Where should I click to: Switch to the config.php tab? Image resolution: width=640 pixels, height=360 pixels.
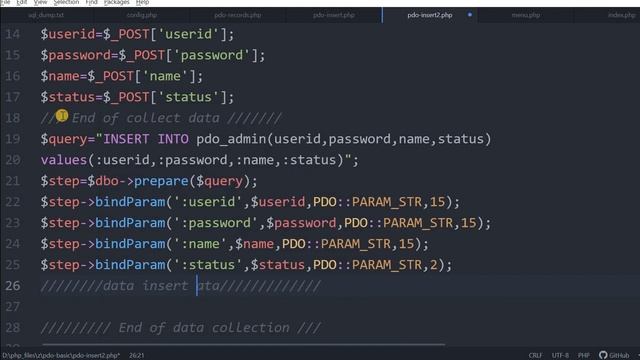[142, 15]
